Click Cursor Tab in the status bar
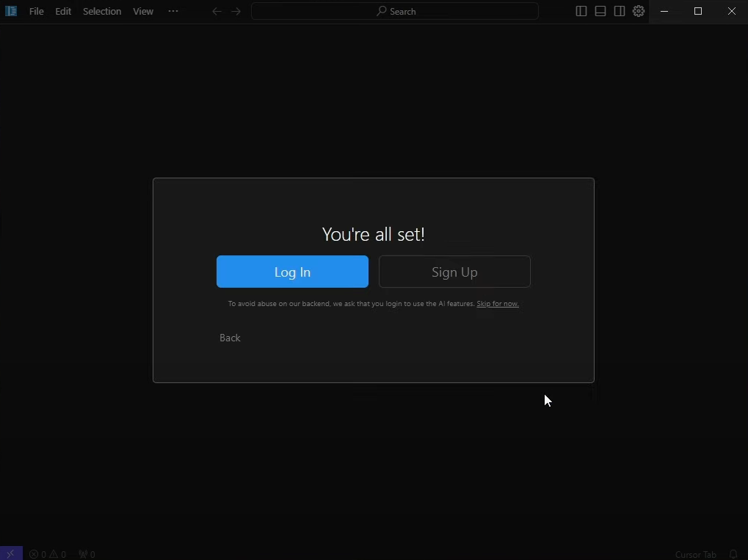Image resolution: width=748 pixels, height=560 pixels. pyautogui.click(x=696, y=554)
